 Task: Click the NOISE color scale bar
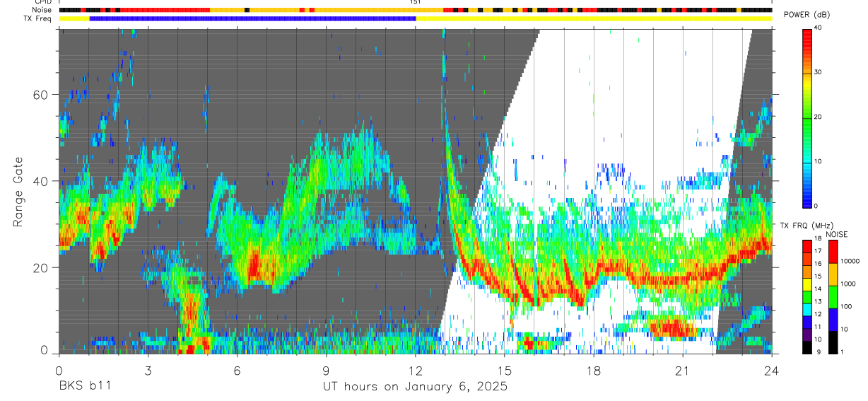coord(833,296)
